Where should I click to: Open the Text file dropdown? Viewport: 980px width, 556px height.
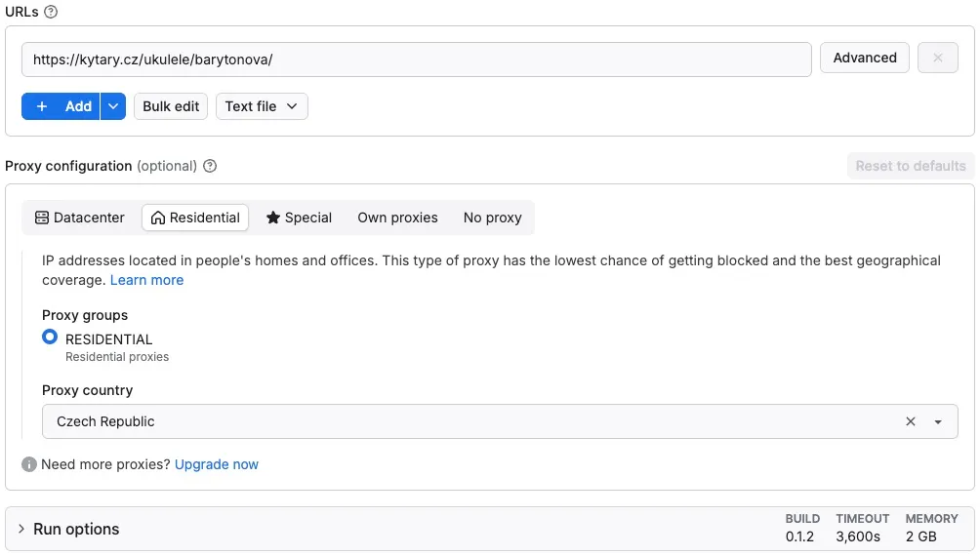(x=262, y=106)
